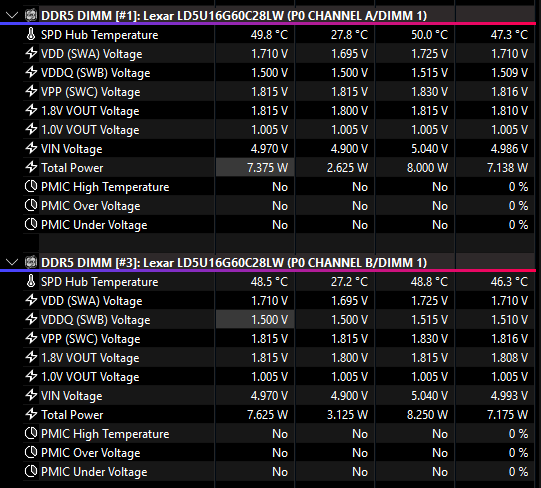Click bolt icon for DIMM [#3] VDDQ (SWB) Voltage
This screenshot has width=541, height=488.
tap(31, 319)
